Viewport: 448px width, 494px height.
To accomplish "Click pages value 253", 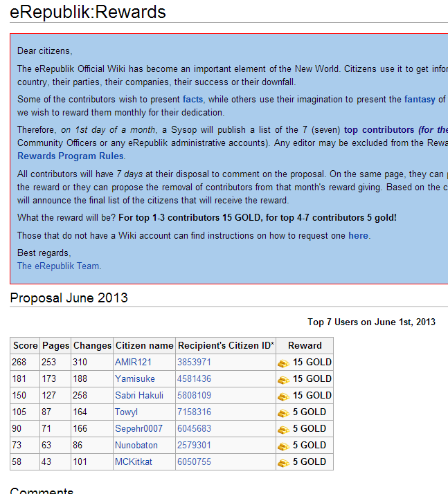I will [x=48, y=363].
